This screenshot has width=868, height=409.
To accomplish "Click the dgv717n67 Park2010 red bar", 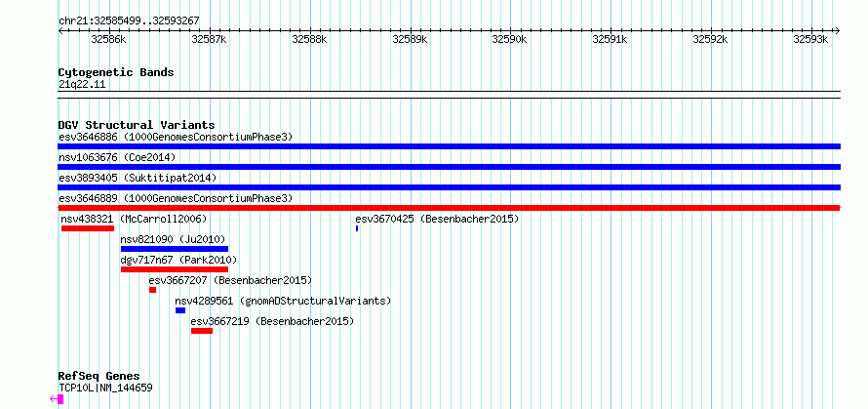I will tap(175, 269).
